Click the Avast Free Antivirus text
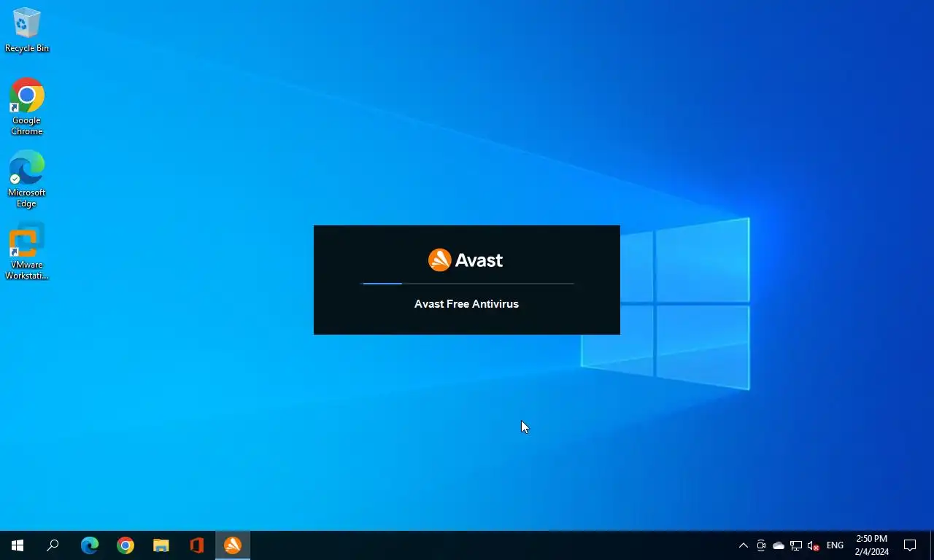 (x=466, y=304)
